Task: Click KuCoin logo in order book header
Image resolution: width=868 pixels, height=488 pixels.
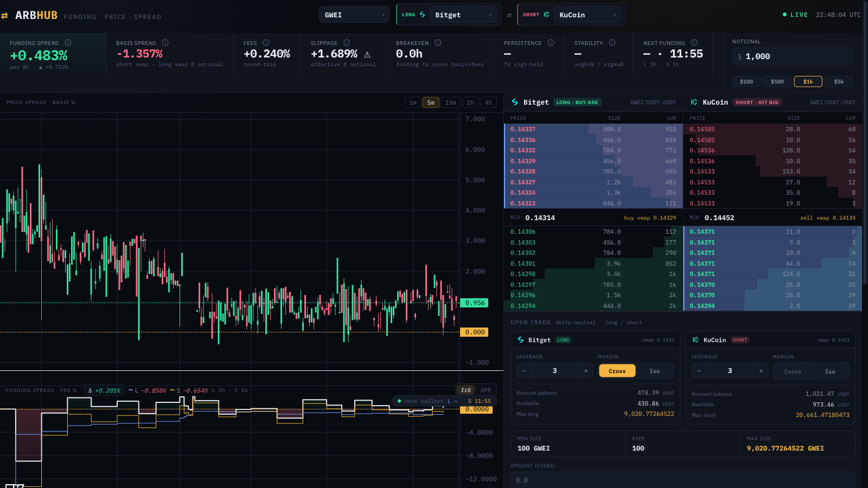Action: point(694,102)
